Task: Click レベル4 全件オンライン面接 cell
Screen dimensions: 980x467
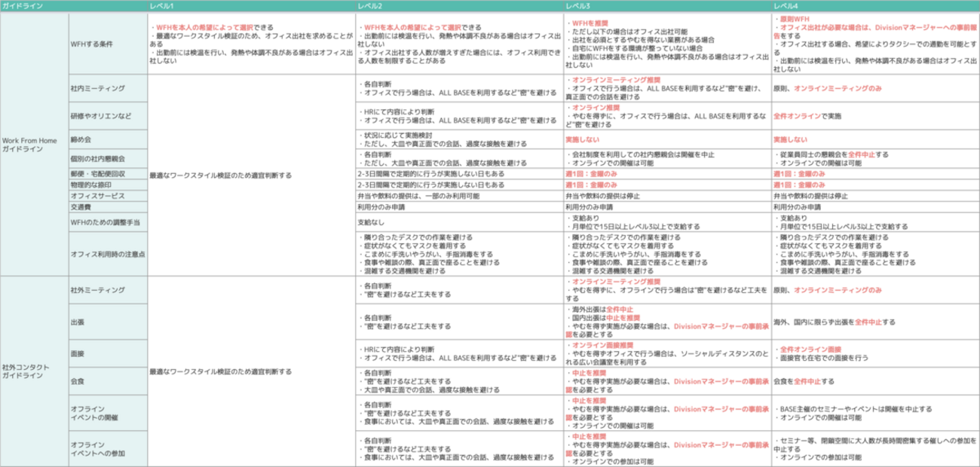Action: pyautogui.click(x=875, y=353)
